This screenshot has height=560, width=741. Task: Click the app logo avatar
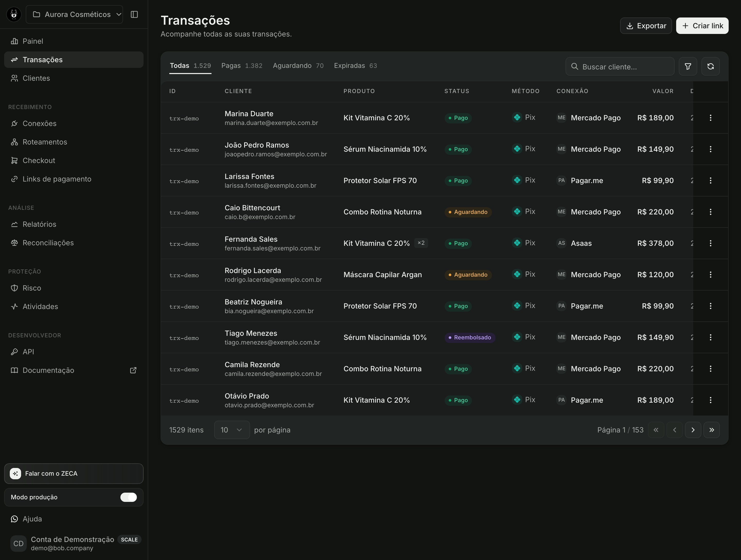(14, 14)
